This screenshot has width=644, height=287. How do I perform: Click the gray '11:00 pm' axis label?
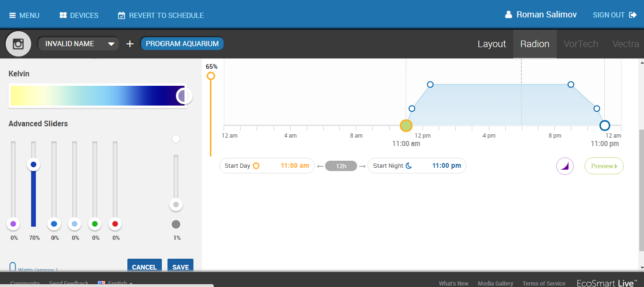pos(605,144)
